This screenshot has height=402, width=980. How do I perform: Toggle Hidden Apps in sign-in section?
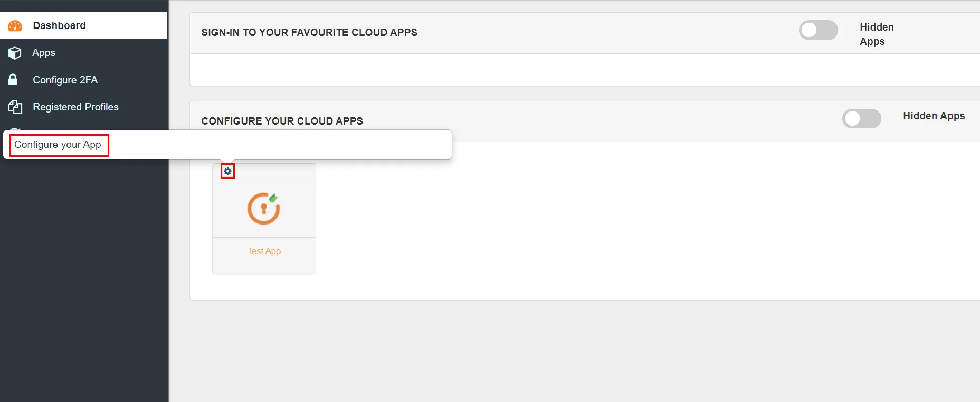point(818,30)
